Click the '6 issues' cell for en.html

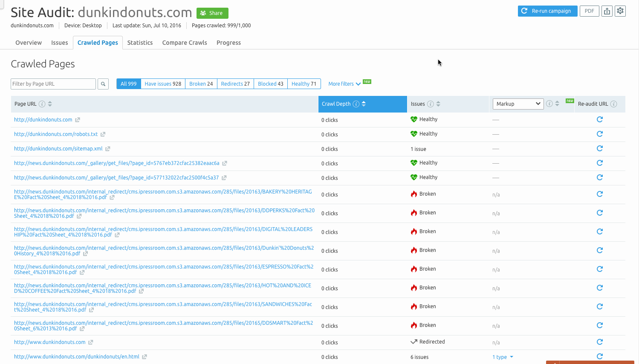click(419, 357)
